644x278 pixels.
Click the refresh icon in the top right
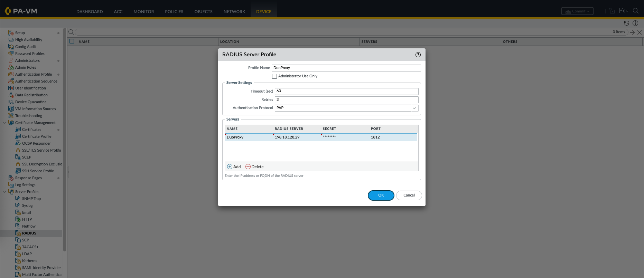626,23
